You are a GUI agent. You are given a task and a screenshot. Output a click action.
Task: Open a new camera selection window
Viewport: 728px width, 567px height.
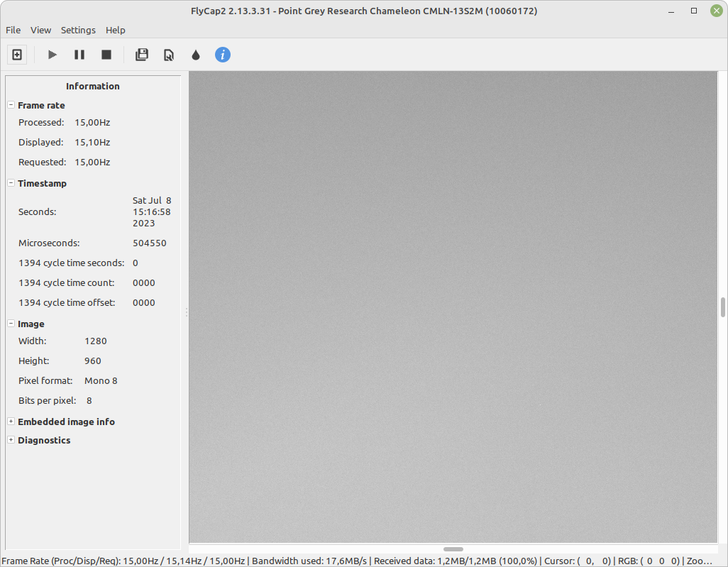16,54
